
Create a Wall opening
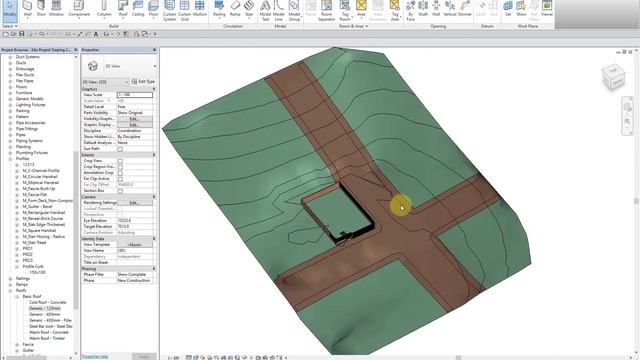[x=436, y=9]
